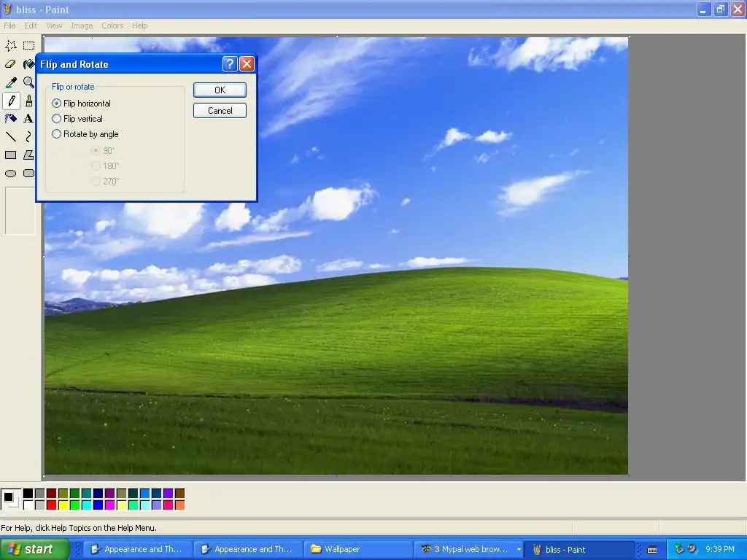Click the foreground/background color indicator box
The height and width of the screenshot is (560, 747).
tap(10, 499)
